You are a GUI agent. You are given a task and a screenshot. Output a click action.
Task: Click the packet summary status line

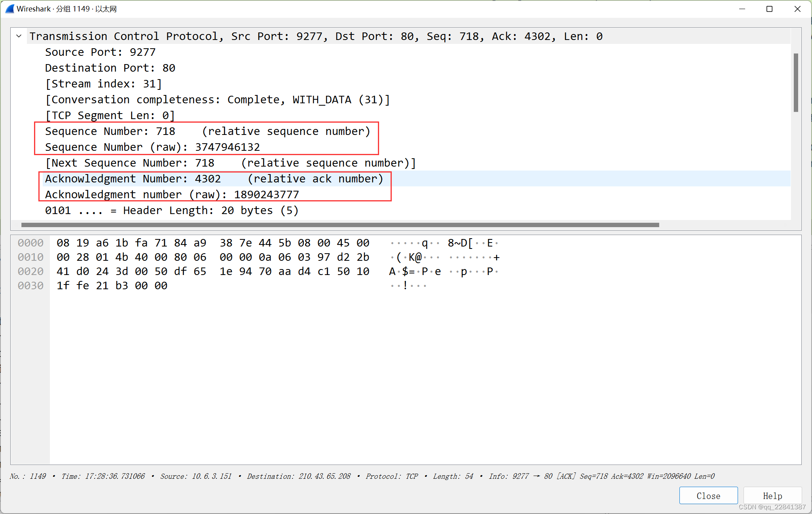click(x=362, y=476)
